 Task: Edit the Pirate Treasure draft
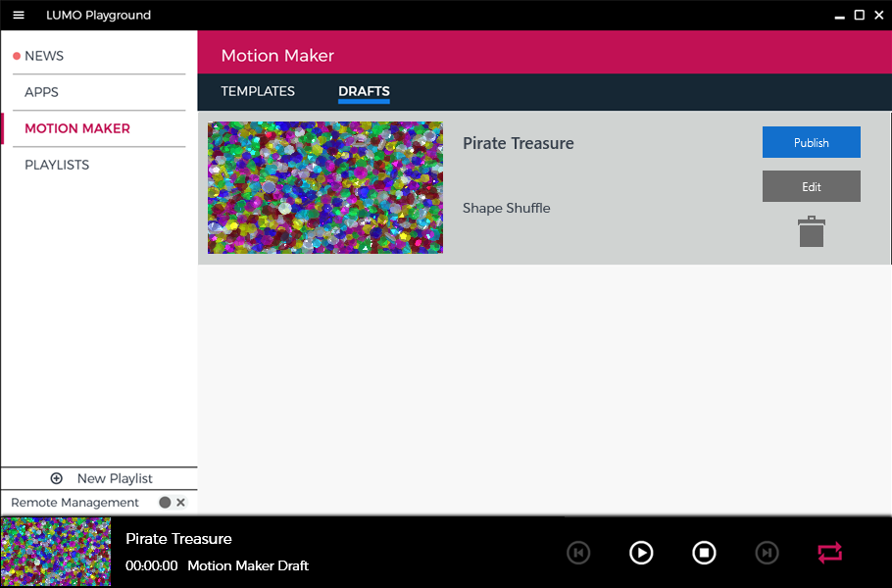811,186
